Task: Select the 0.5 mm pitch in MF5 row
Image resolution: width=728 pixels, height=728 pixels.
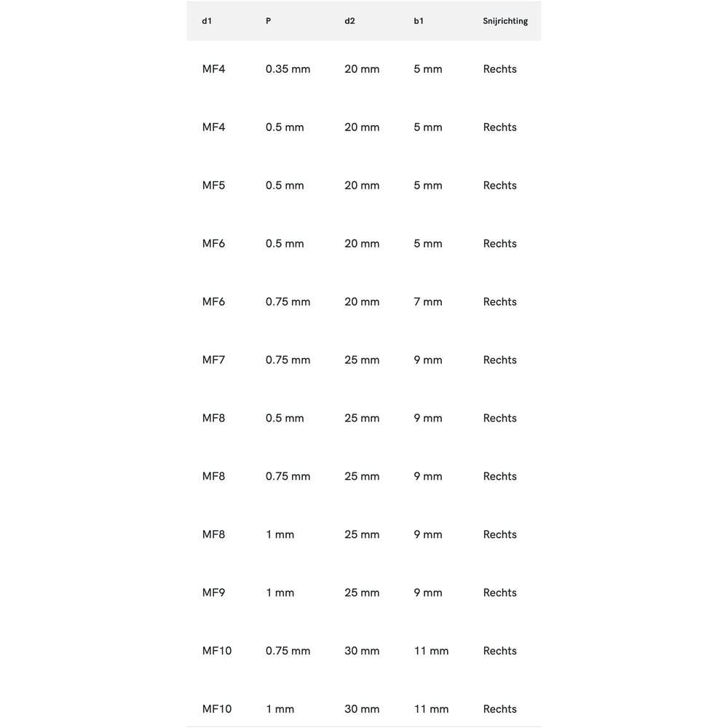Action: click(285, 186)
